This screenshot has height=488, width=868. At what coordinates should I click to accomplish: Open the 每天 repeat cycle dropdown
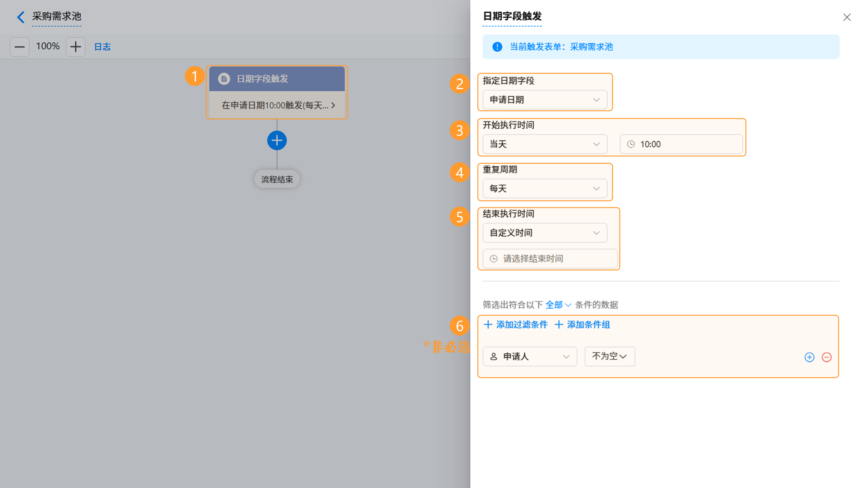545,188
